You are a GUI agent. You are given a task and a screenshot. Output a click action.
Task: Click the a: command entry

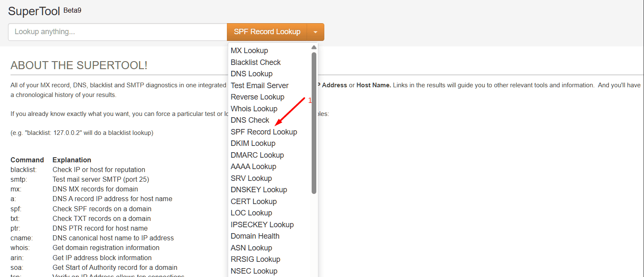pyautogui.click(x=14, y=199)
